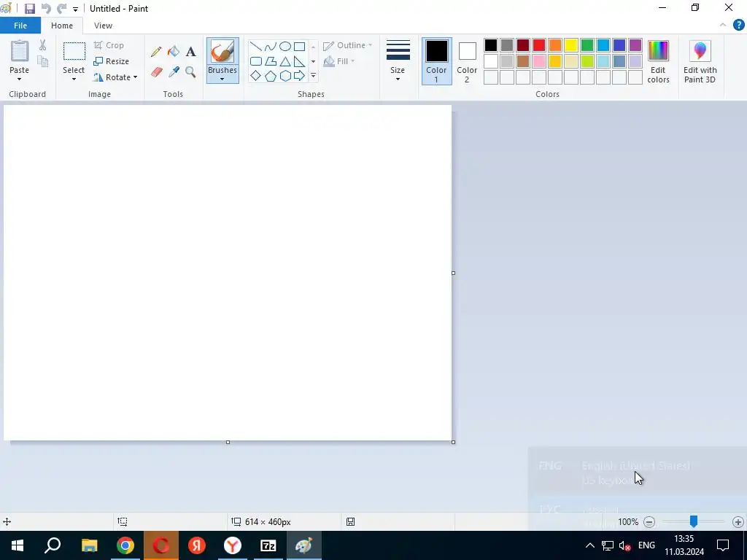Collapse the ribbon with the chevron
The height and width of the screenshot is (560, 747).
tap(723, 26)
